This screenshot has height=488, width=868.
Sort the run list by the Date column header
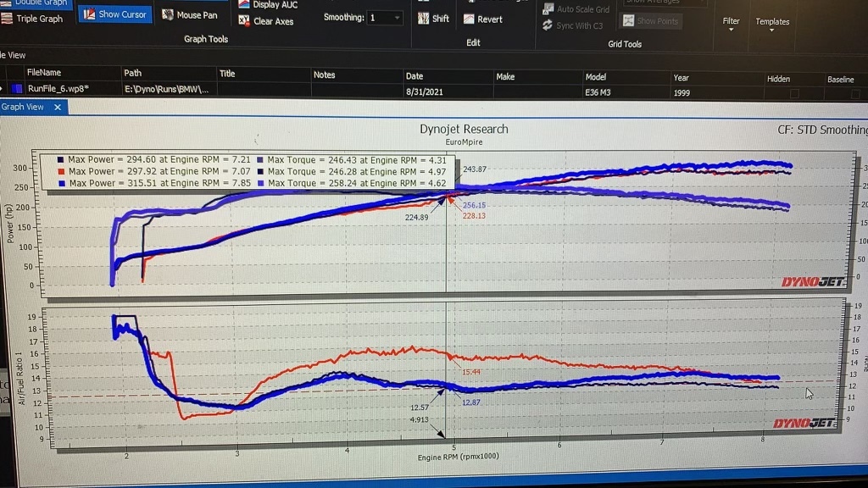[415, 76]
